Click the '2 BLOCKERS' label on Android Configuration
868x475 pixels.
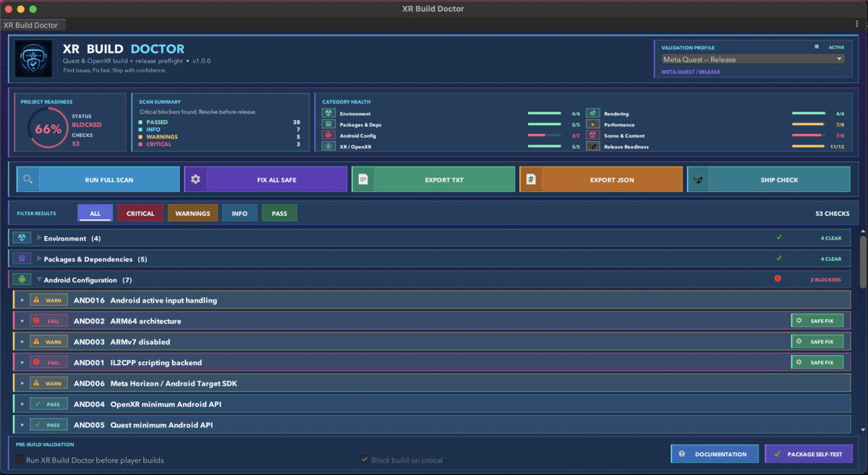pyautogui.click(x=825, y=279)
